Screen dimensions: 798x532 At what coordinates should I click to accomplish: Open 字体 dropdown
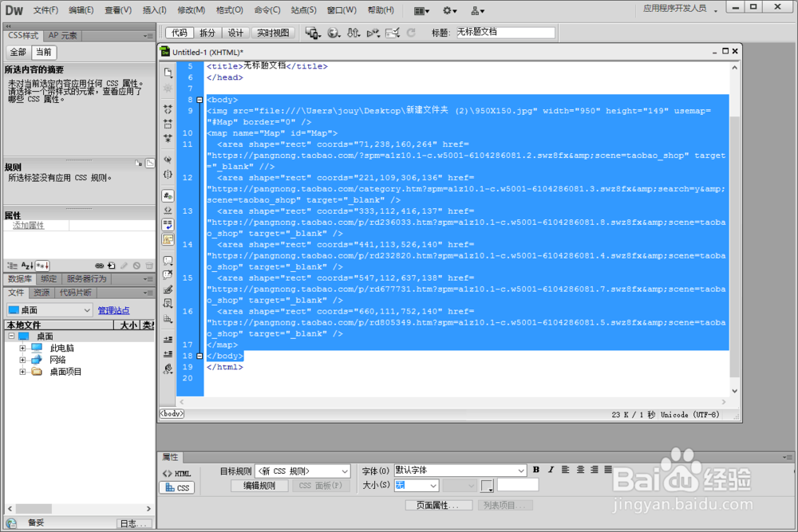(x=460, y=471)
